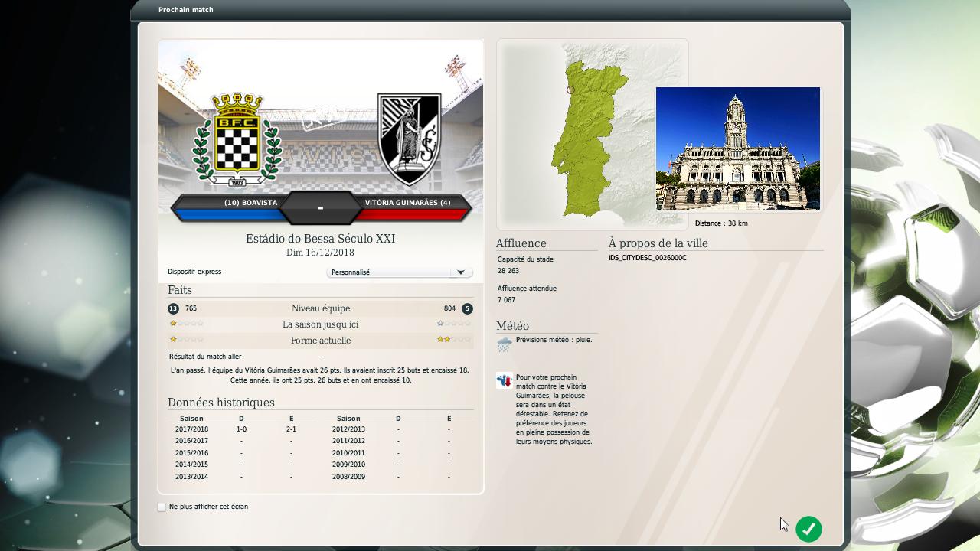
Task: Click the 'Prochain match' window title
Action: pyautogui.click(x=186, y=10)
